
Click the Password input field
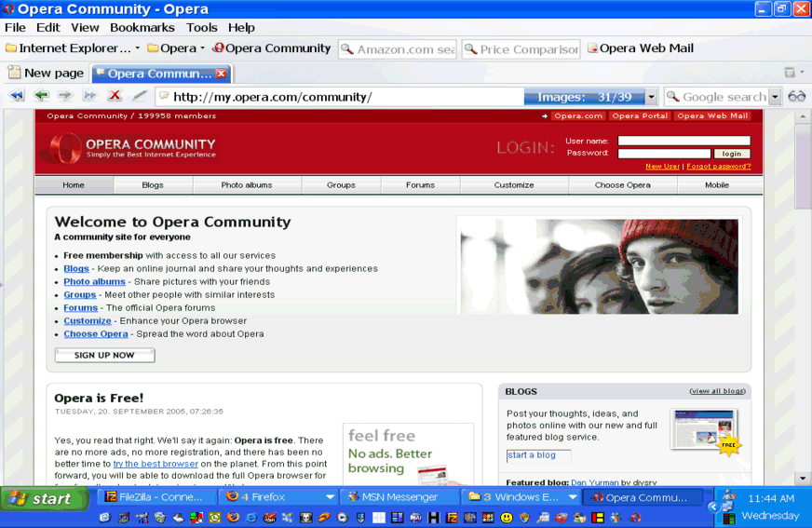(x=665, y=154)
